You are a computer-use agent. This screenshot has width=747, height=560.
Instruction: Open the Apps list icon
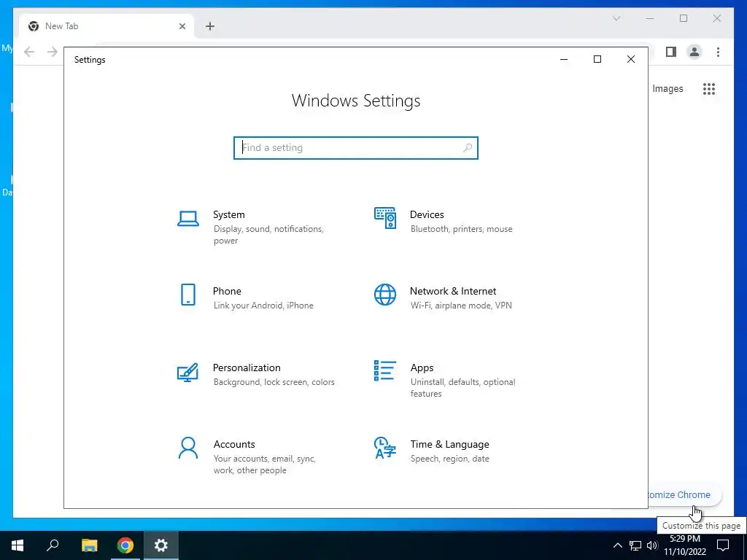pos(385,370)
